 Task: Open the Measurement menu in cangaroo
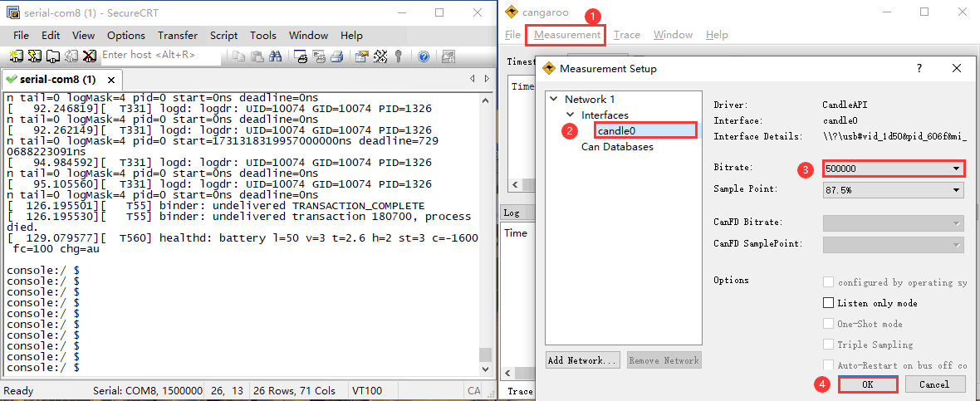pyautogui.click(x=567, y=35)
